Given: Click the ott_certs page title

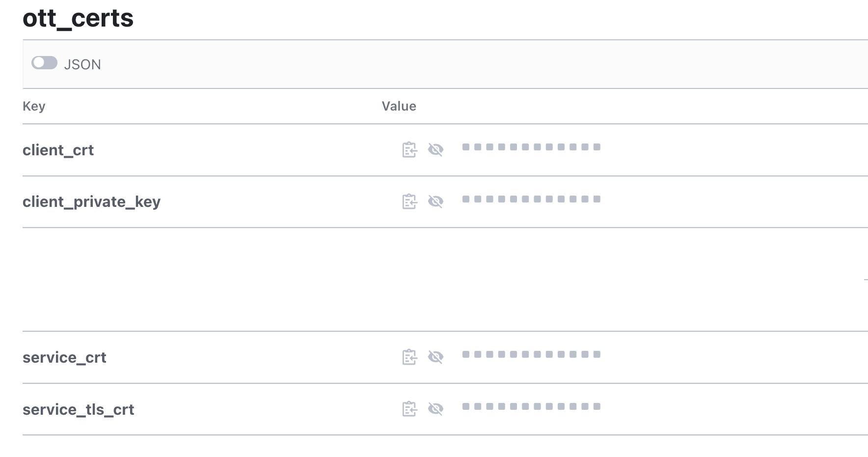Looking at the screenshot, I should pos(78,19).
